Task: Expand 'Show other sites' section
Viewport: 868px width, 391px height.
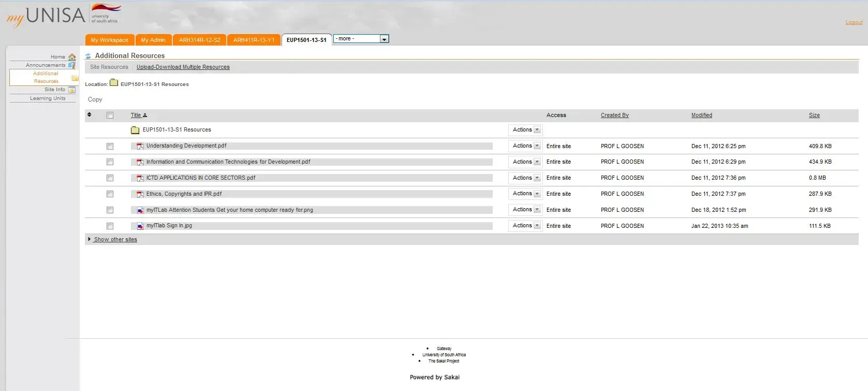Action: 115,239
